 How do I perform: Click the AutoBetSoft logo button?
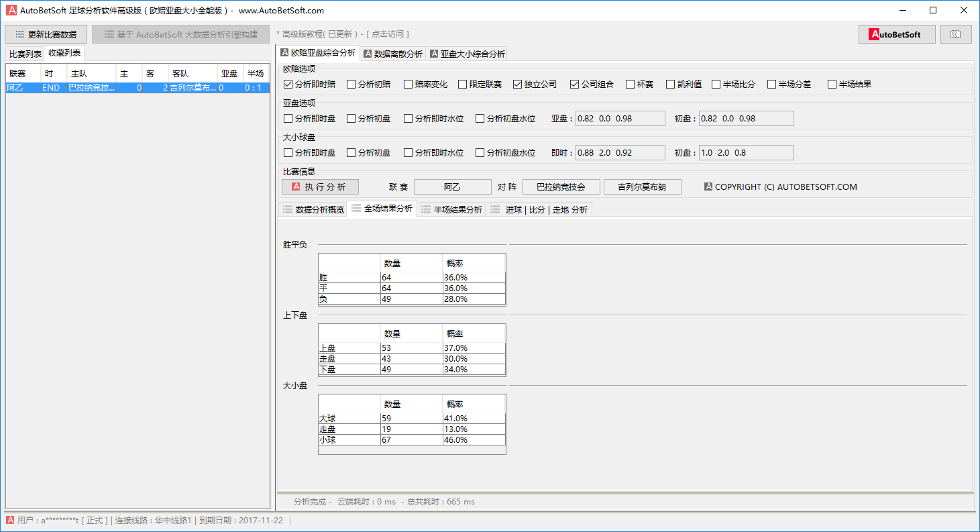click(x=897, y=34)
